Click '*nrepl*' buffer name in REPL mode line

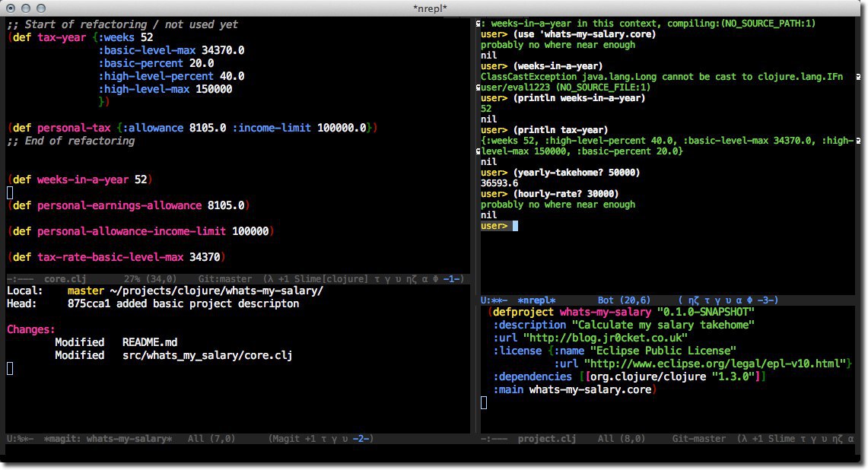tap(536, 300)
